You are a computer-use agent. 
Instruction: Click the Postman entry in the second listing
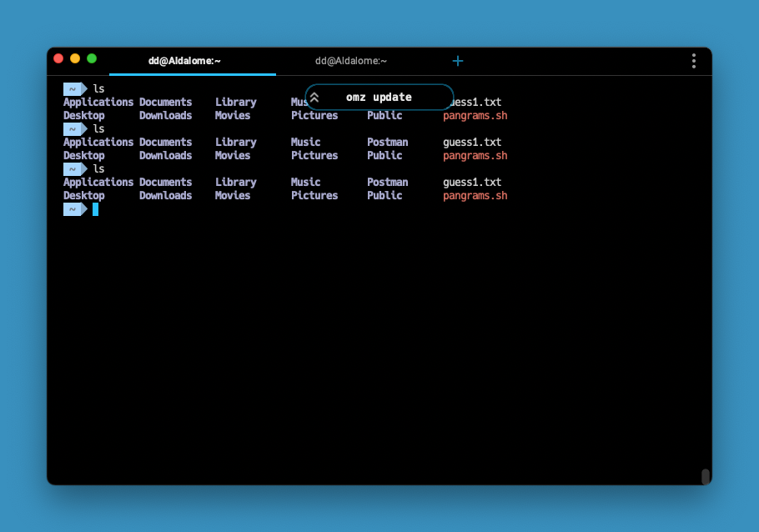click(x=387, y=142)
